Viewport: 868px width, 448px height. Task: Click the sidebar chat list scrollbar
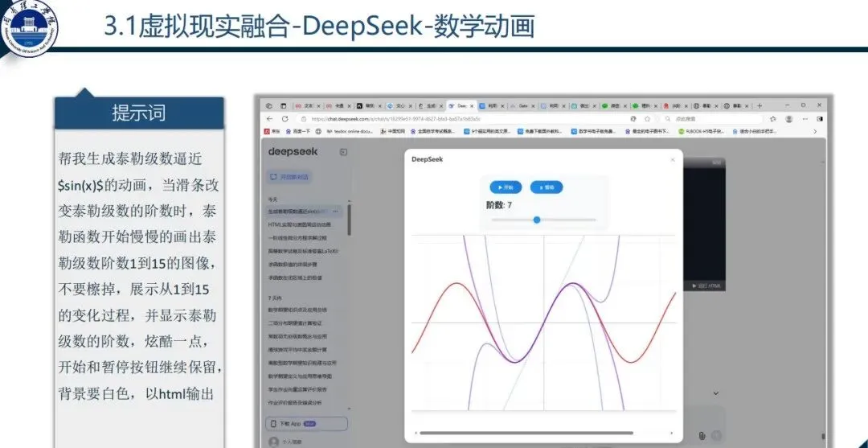[x=349, y=219]
